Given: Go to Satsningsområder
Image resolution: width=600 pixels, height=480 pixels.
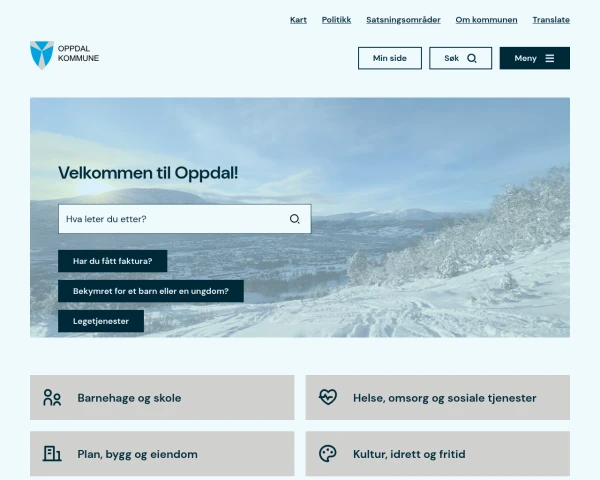Looking at the screenshot, I should click(403, 20).
